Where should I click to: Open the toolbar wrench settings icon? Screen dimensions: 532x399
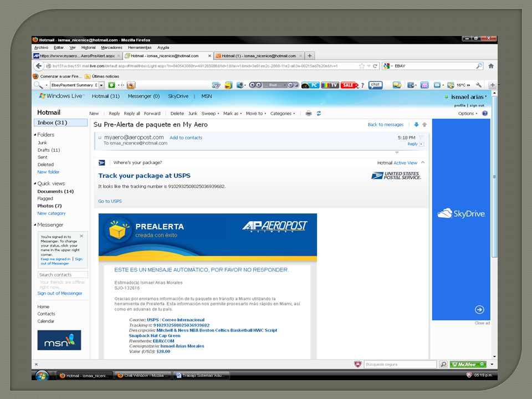click(x=478, y=85)
